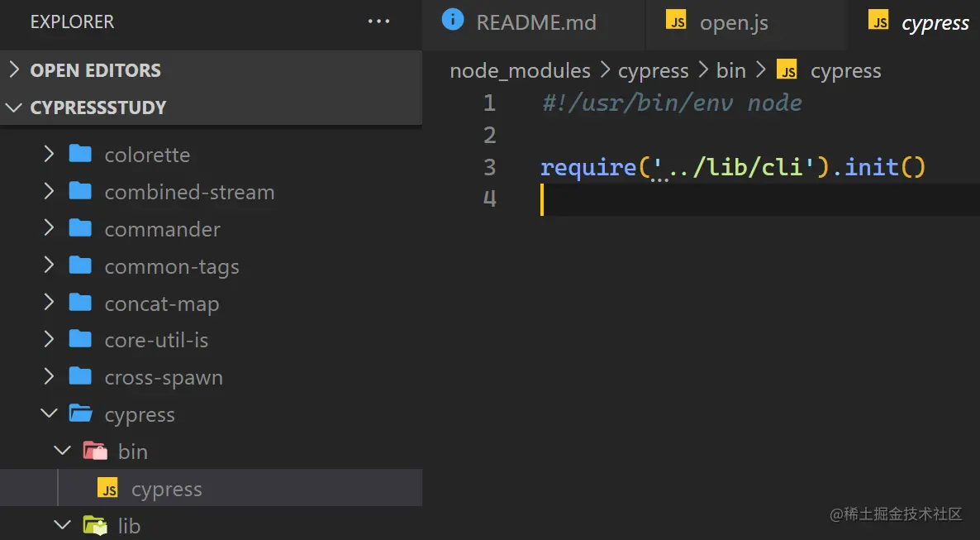Viewport: 980px width, 540px height.
Task: Expand the combined-stream folder chevron
Action: pos(49,192)
